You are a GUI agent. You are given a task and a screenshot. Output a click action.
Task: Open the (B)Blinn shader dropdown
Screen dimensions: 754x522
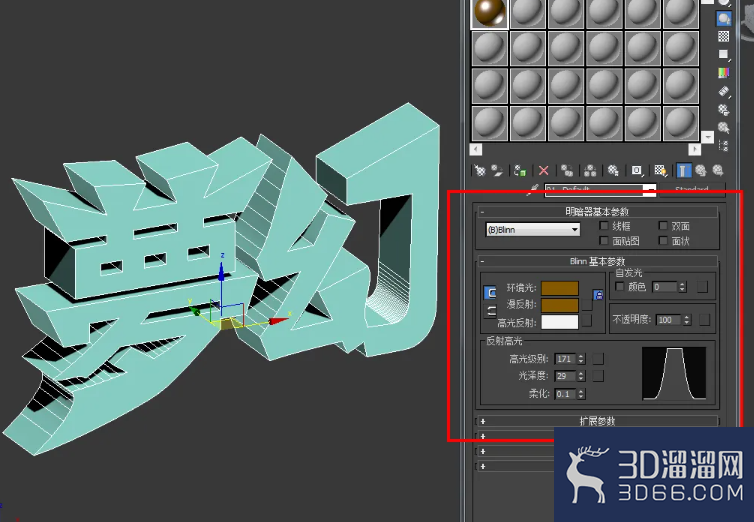[x=533, y=230]
